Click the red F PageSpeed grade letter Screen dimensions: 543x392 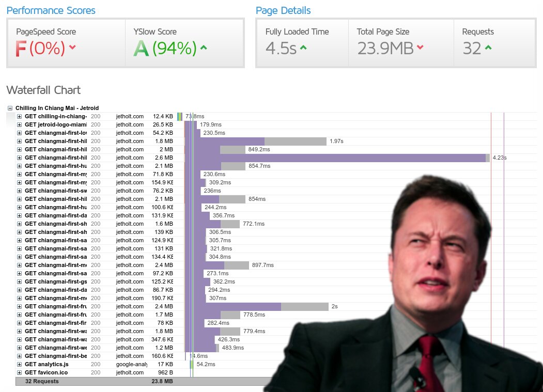click(x=21, y=49)
